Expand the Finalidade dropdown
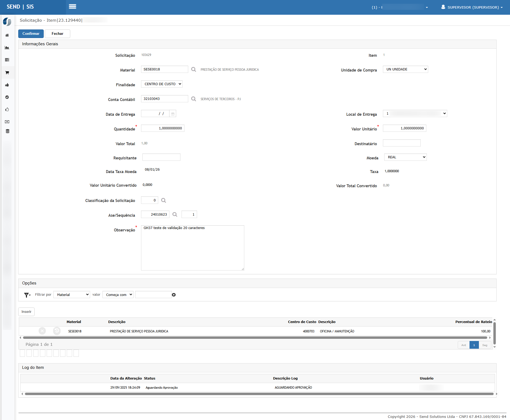 [x=162, y=84]
